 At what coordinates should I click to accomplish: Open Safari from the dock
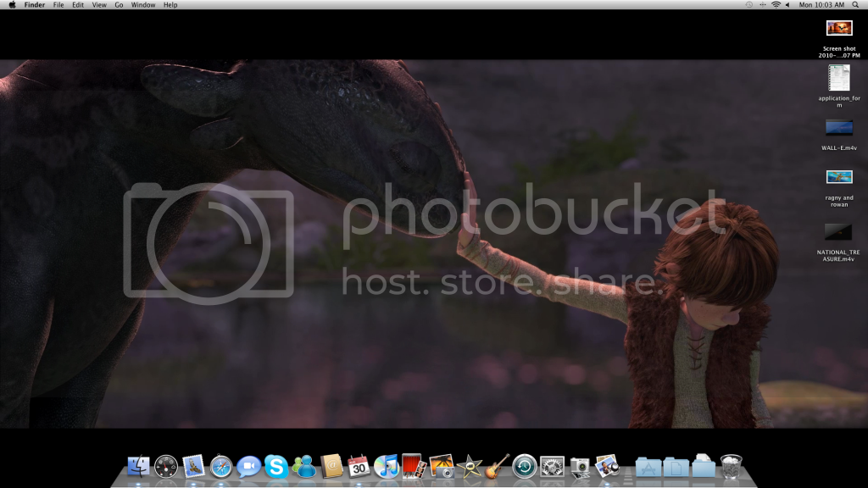(221, 466)
